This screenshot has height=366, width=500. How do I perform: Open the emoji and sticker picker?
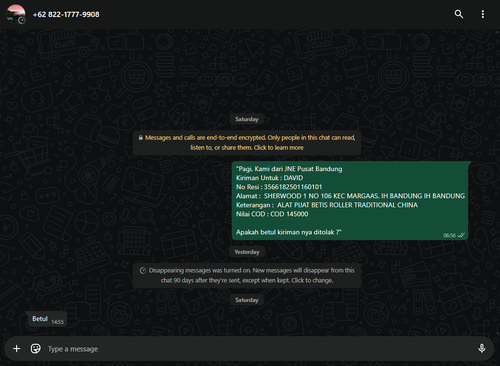coord(35,349)
